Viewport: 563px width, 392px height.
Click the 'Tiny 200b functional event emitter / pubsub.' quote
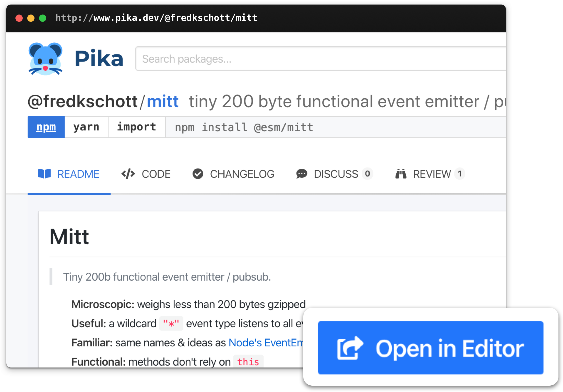(x=167, y=277)
